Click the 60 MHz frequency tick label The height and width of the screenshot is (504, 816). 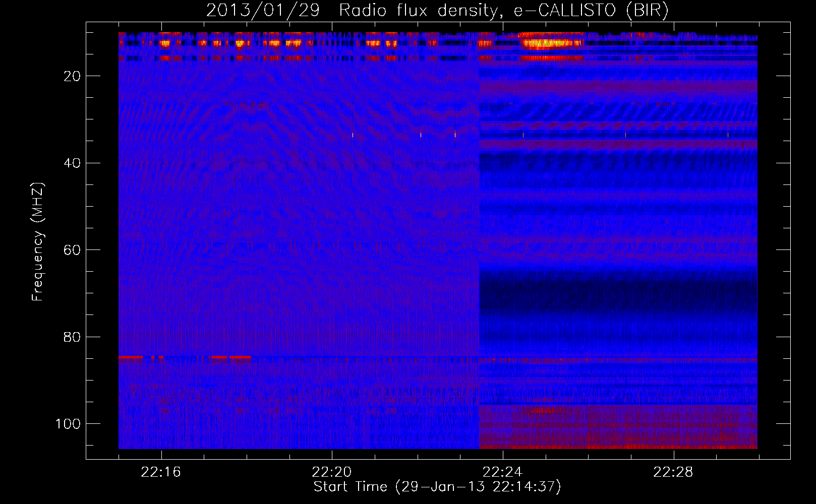[72, 250]
